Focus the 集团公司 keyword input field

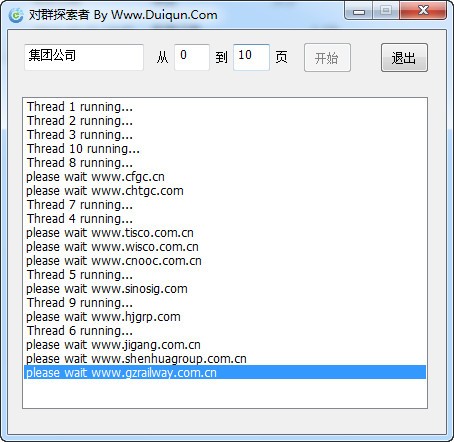[x=84, y=57]
